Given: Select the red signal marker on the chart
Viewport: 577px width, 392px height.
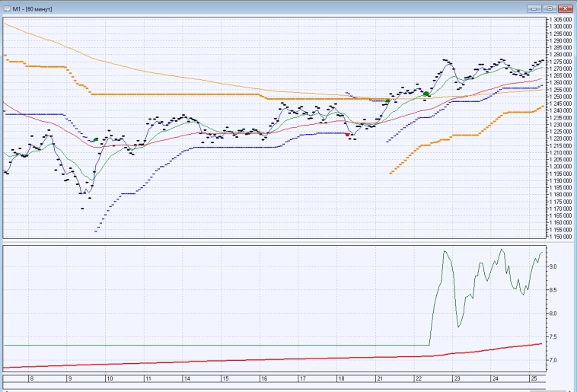Looking at the screenshot, I should pyautogui.click(x=348, y=135).
